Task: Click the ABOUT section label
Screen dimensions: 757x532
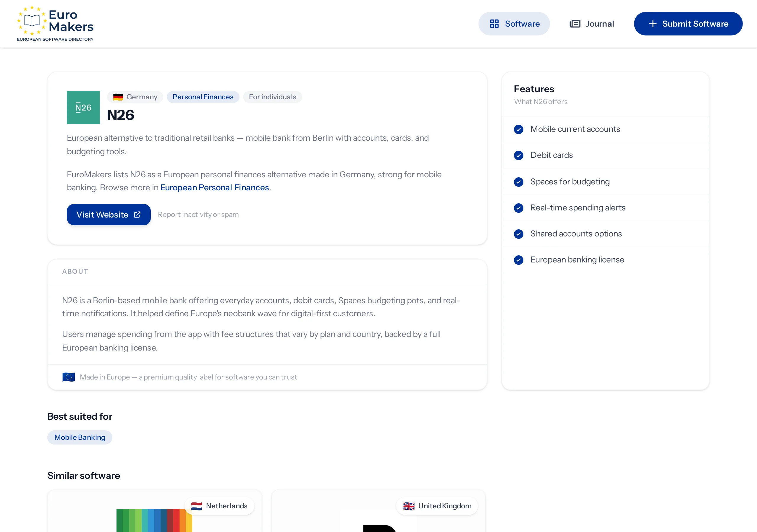Action: tap(75, 271)
